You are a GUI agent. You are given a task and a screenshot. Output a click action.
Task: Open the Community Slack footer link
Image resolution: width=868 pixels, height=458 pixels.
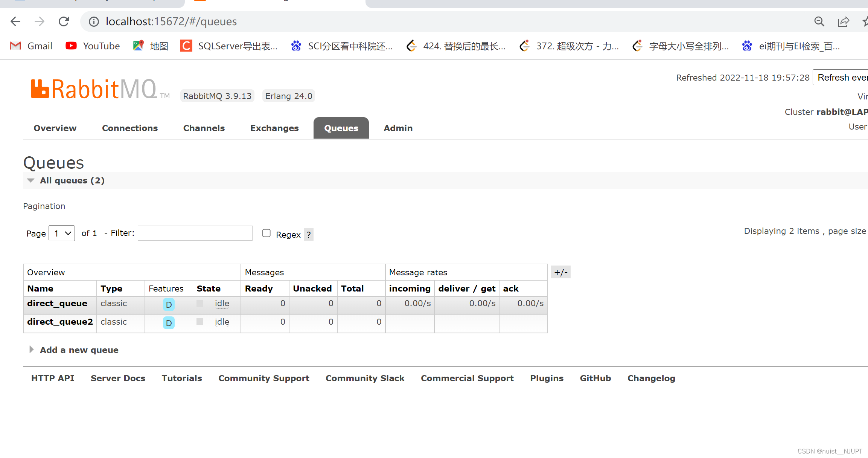pyautogui.click(x=365, y=378)
